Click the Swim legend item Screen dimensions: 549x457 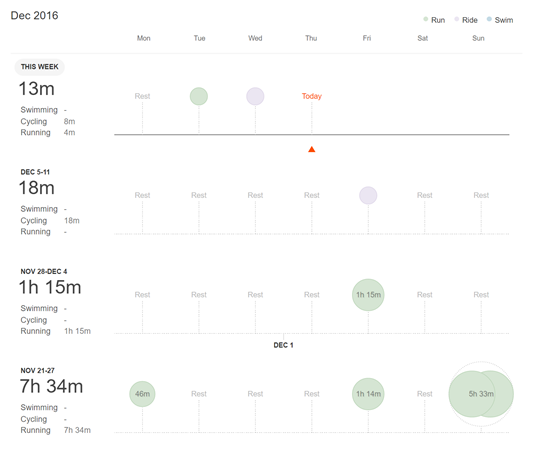(500, 20)
